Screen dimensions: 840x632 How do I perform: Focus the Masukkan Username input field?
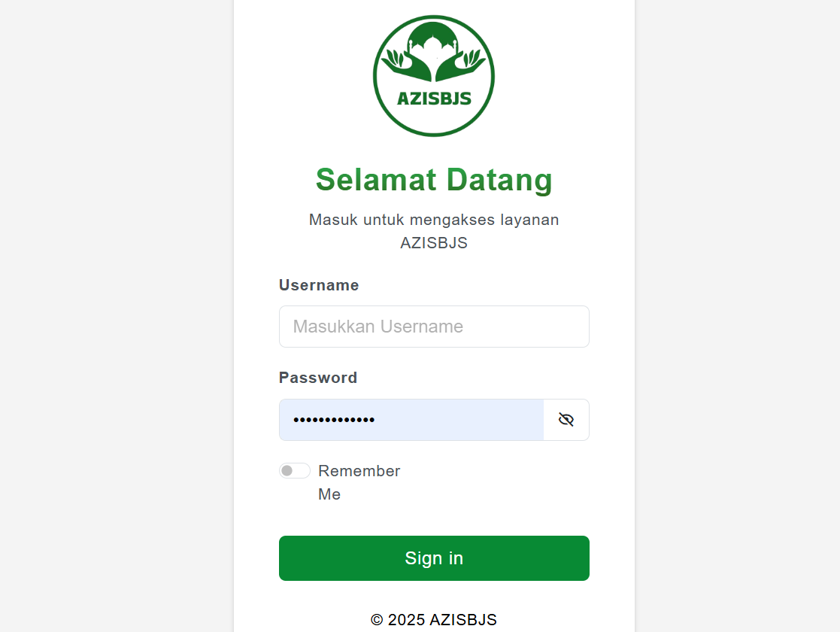click(434, 327)
